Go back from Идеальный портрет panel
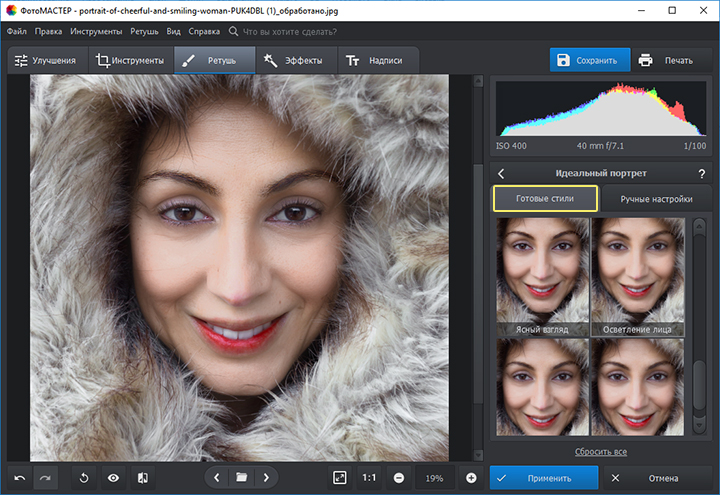720x495 pixels. [501, 174]
